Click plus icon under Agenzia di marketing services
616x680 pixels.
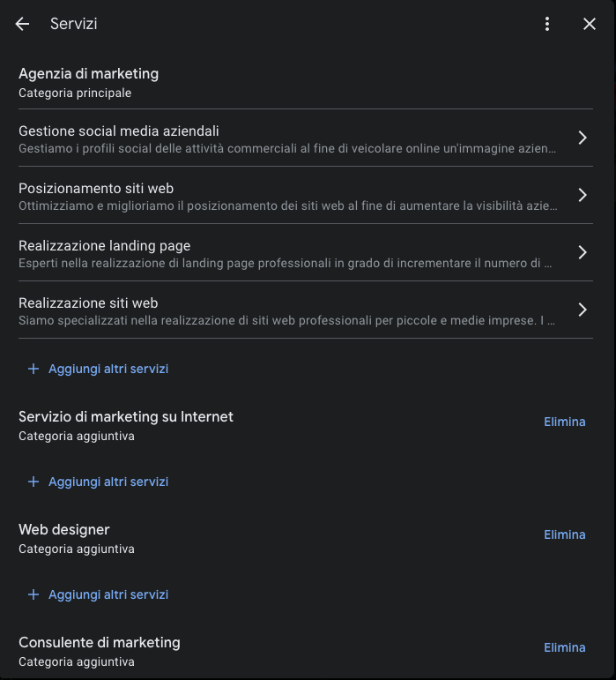tap(33, 369)
